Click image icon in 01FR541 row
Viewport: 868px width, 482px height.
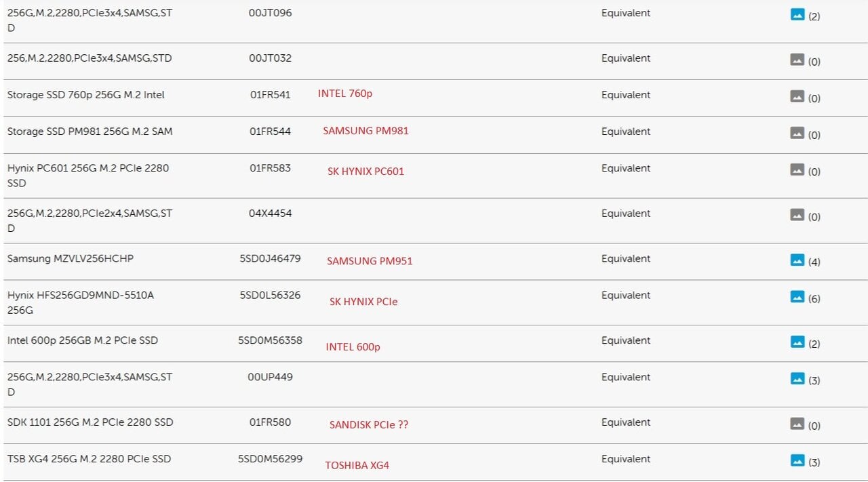[x=797, y=96]
